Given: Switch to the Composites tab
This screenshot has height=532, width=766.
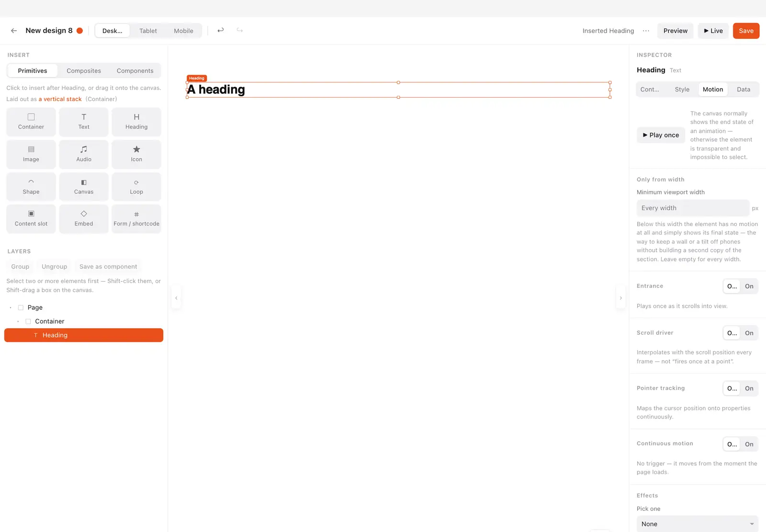Looking at the screenshot, I should pos(84,71).
